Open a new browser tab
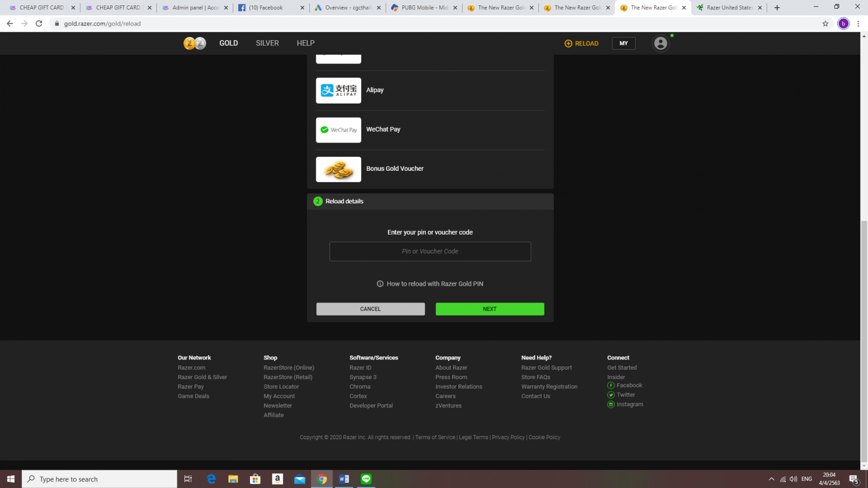 pos(777,8)
